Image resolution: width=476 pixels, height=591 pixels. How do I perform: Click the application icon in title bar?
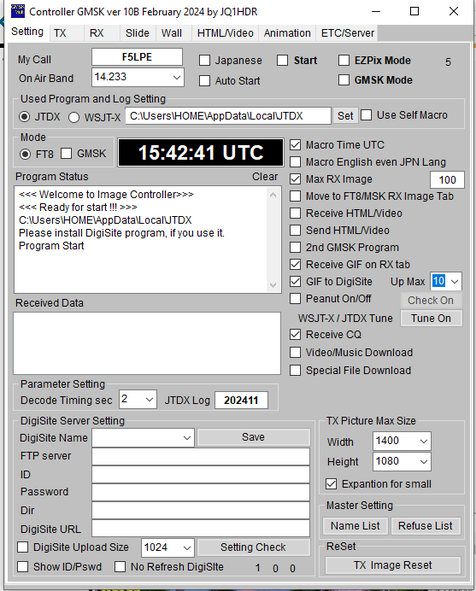(x=17, y=11)
